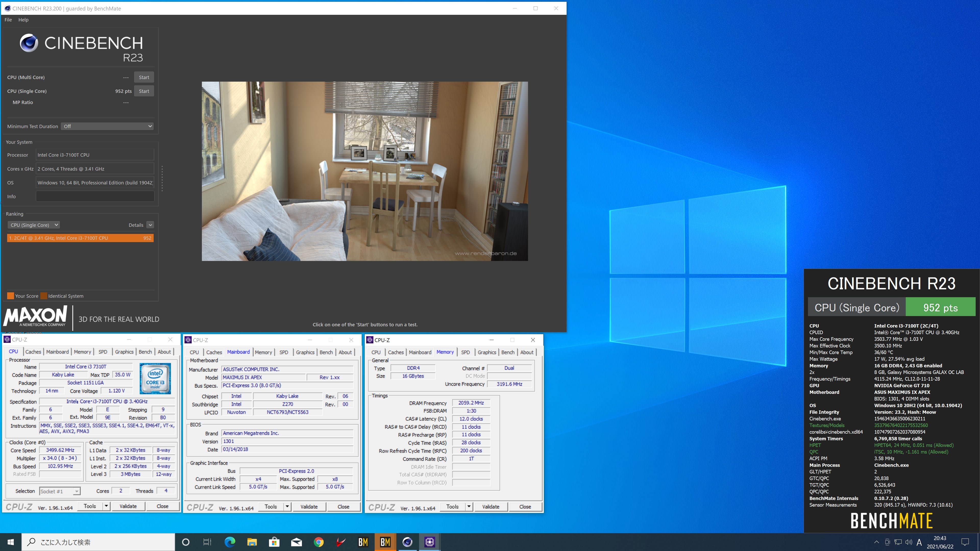The image size is (980, 551).
Task: Click the CPU-Z icon in the CPU window title
Action: (7, 340)
